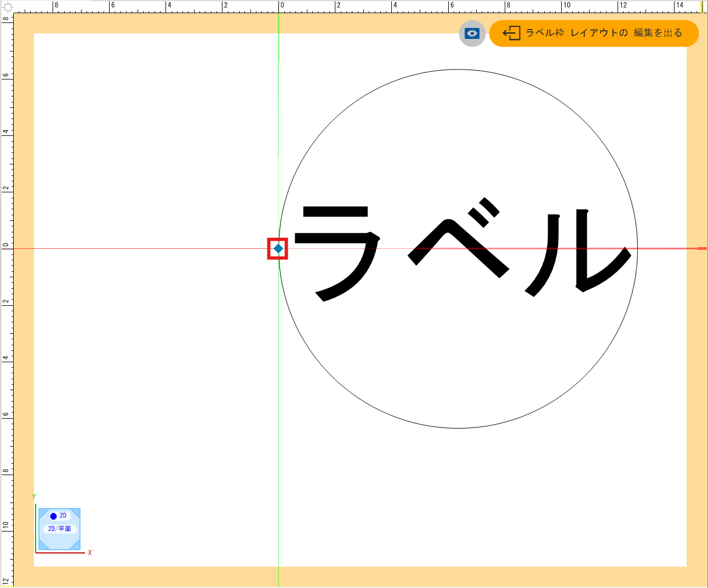Click the bottom-left corner of the view cube
Image resolution: width=708 pixels, height=588 pixels.
tap(42, 546)
